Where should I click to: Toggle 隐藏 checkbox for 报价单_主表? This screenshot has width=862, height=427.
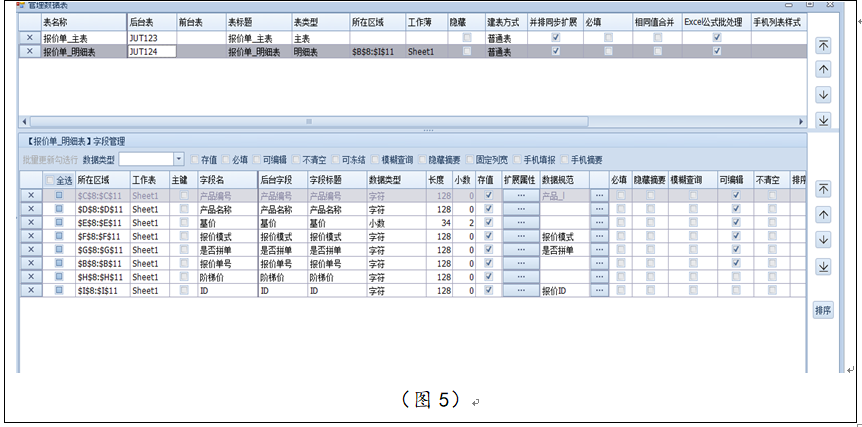click(466, 37)
